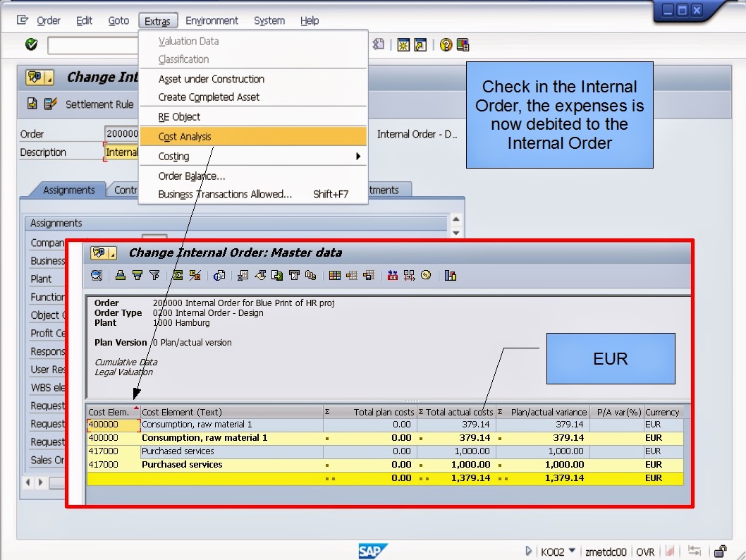
Task: Expand the Costing submenu
Action: (253, 156)
